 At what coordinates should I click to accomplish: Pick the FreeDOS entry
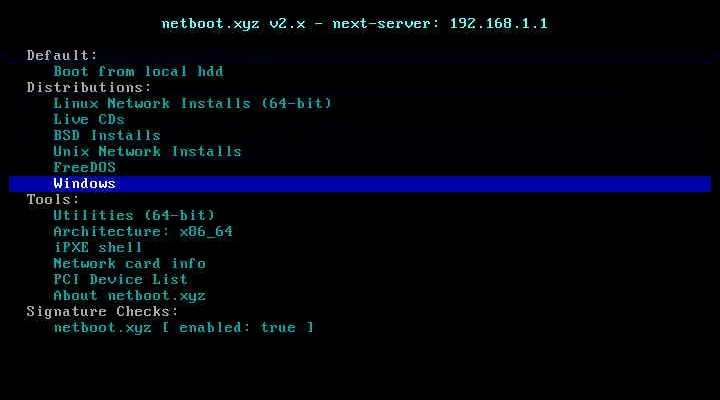click(84, 168)
